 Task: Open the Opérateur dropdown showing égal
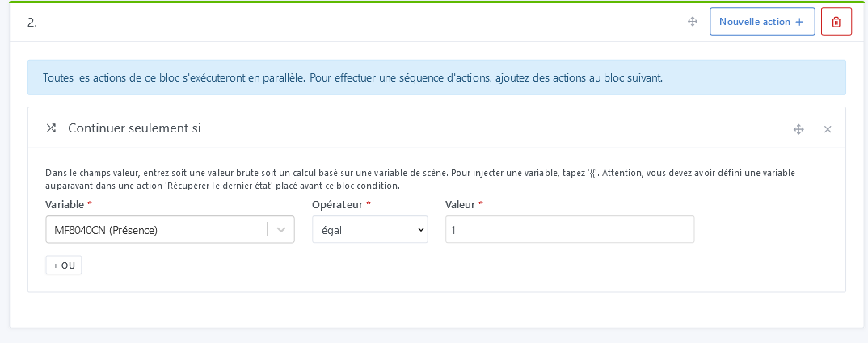point(369,230)
